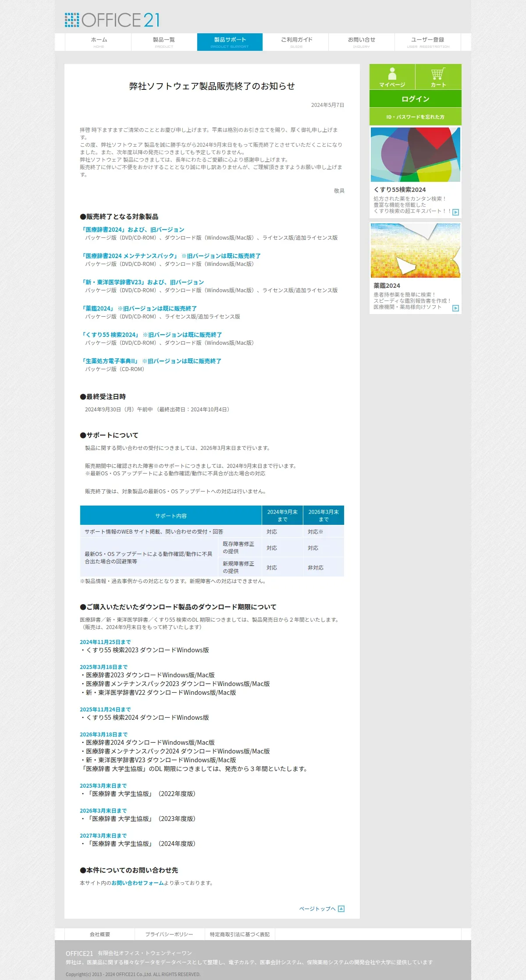
Task: Click the arrow icon on 薬鑑2024 card
Action: pyautogui.click(x=455, y=308)
